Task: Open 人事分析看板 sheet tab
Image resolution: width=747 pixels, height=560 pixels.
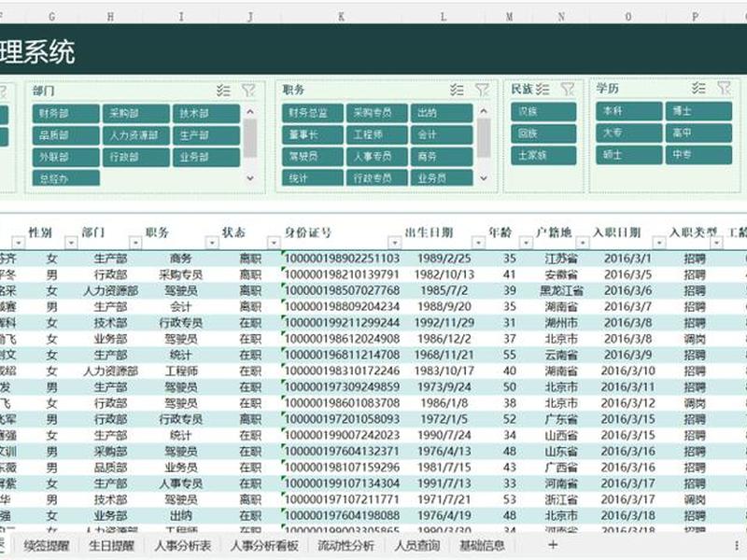Action: coord(264,545)
